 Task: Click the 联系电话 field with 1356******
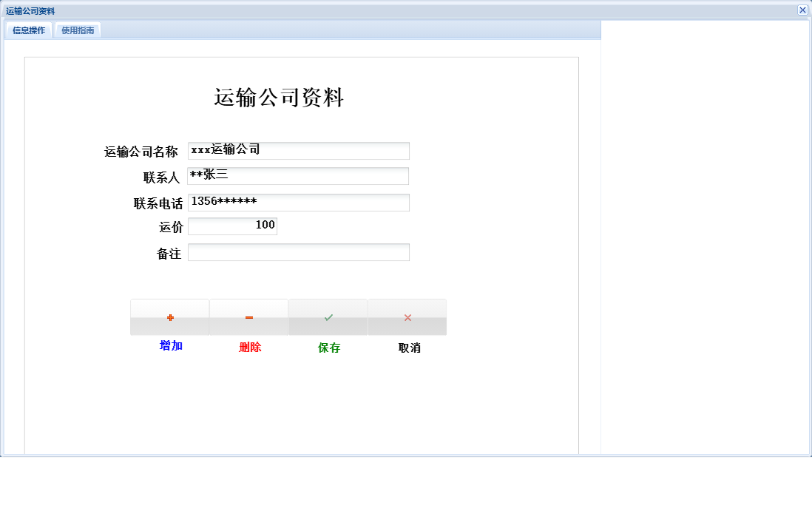click(x=299, y=202)
